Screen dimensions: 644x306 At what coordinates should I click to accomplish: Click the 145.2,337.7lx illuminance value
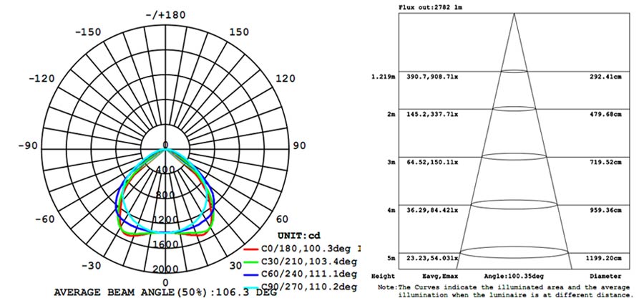click(x=433, y=114)
